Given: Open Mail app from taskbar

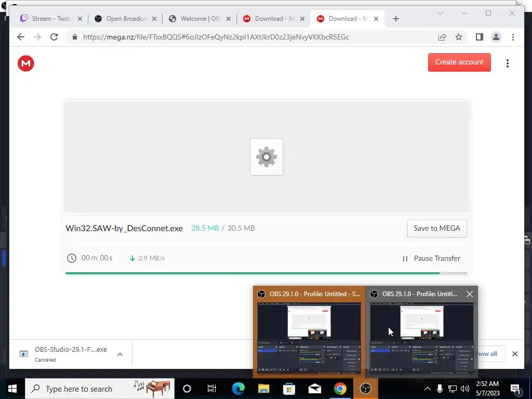Looking at the screenshot, I should coord(314,389).
